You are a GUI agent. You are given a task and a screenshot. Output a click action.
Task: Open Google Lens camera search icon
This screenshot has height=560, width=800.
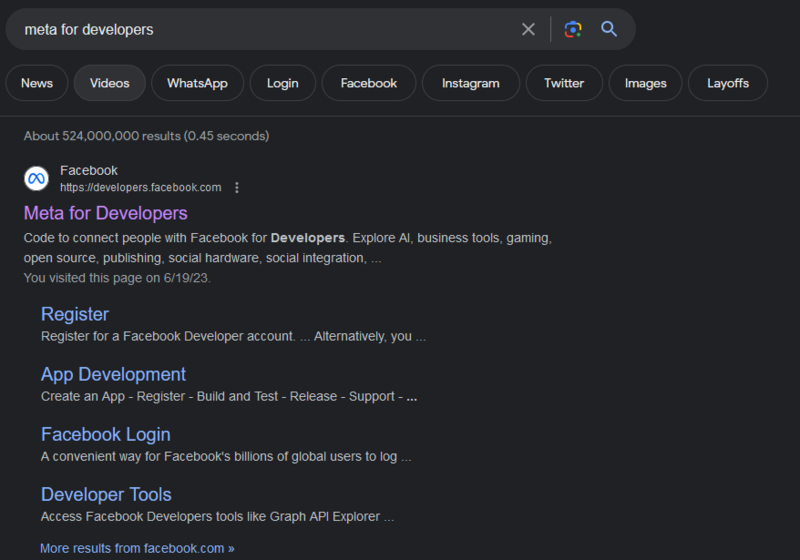coord(573,29)
